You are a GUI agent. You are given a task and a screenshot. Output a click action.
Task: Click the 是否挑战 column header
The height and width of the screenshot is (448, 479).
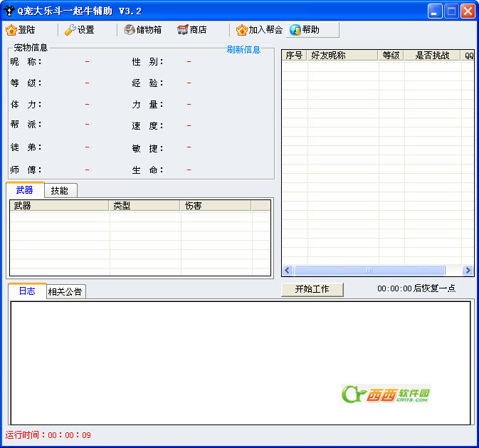click(x=432, y=56)
